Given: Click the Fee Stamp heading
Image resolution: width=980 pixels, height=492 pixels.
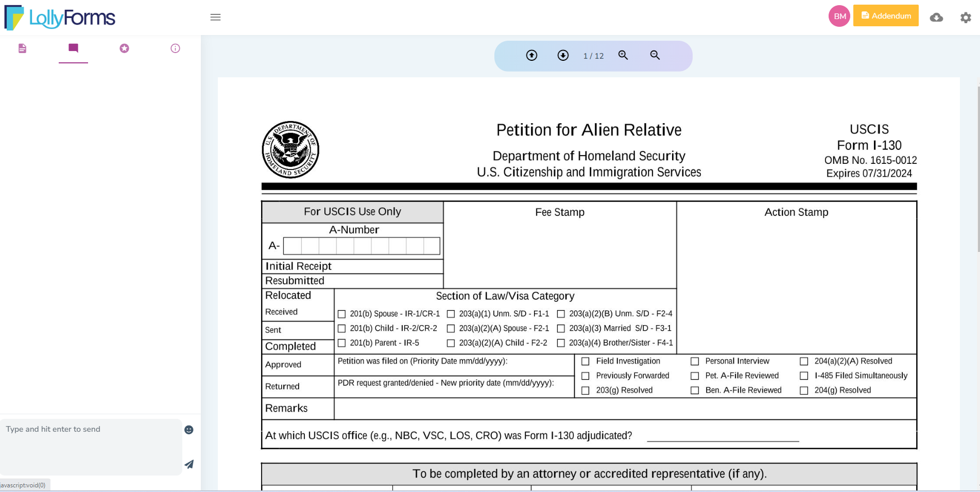Looking at the screenshot, I should 560,212.
